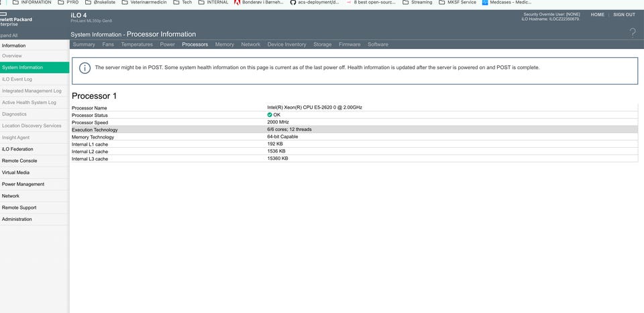Go to HOME in the header
This screenshot has height=313, width=644.
598,15
